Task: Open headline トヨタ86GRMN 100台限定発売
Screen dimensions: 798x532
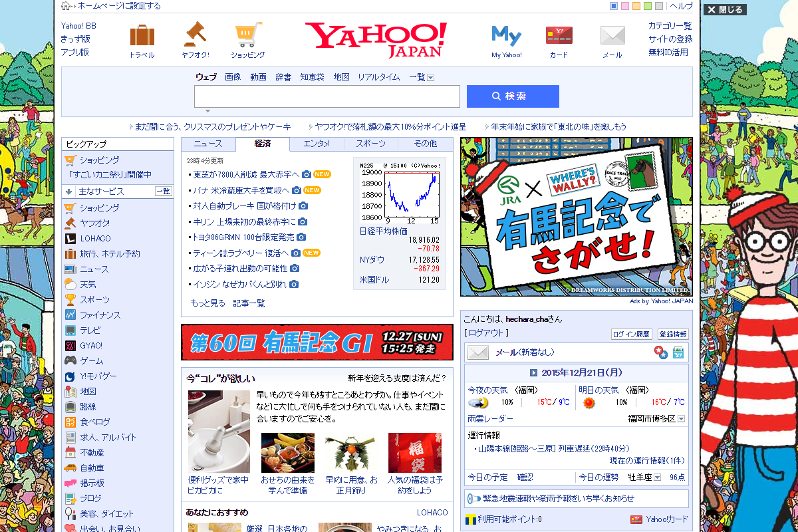Action: [243, 237]
